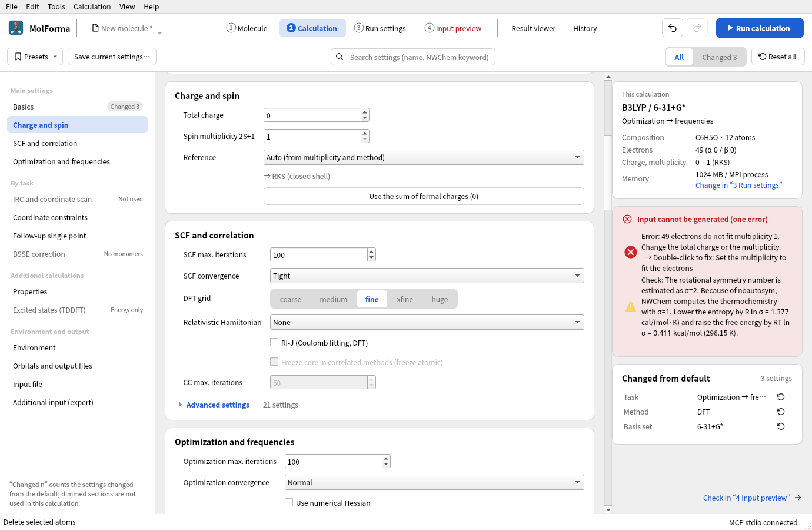Click the undo arrow icon
The height and width of the screenshot is (530, 812).
673,28
